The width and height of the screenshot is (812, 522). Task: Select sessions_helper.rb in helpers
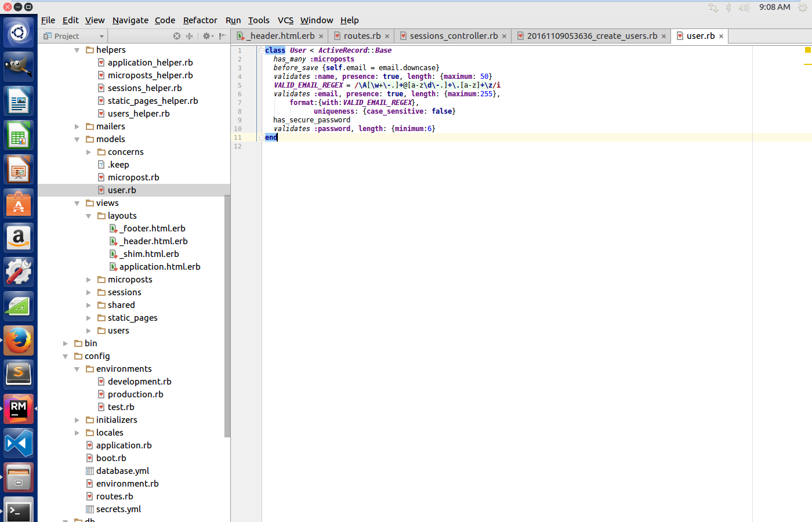144,88
